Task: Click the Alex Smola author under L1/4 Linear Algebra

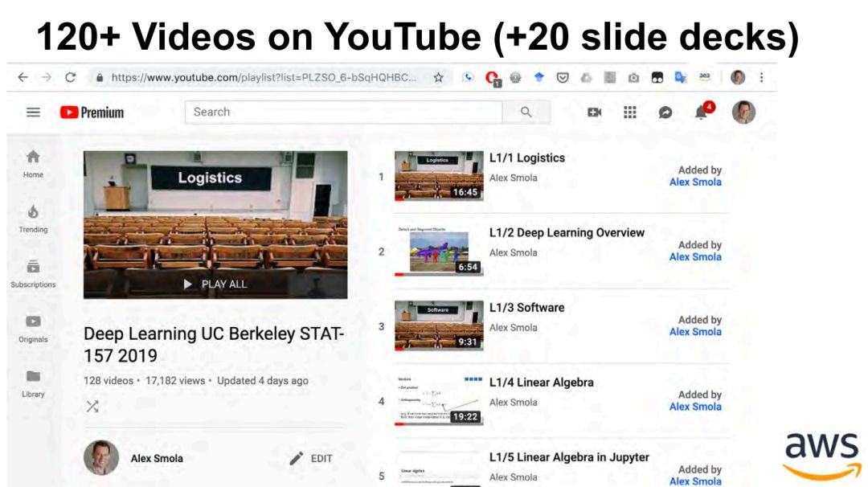Action: (x=513, y=403)
